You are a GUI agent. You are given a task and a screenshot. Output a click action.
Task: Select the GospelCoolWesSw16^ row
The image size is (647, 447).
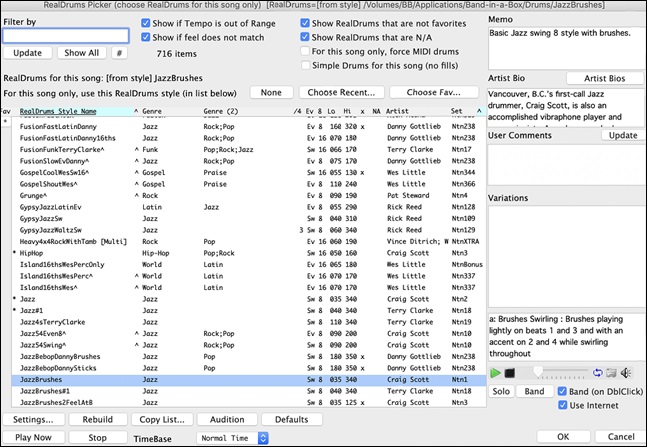point(249,173)
